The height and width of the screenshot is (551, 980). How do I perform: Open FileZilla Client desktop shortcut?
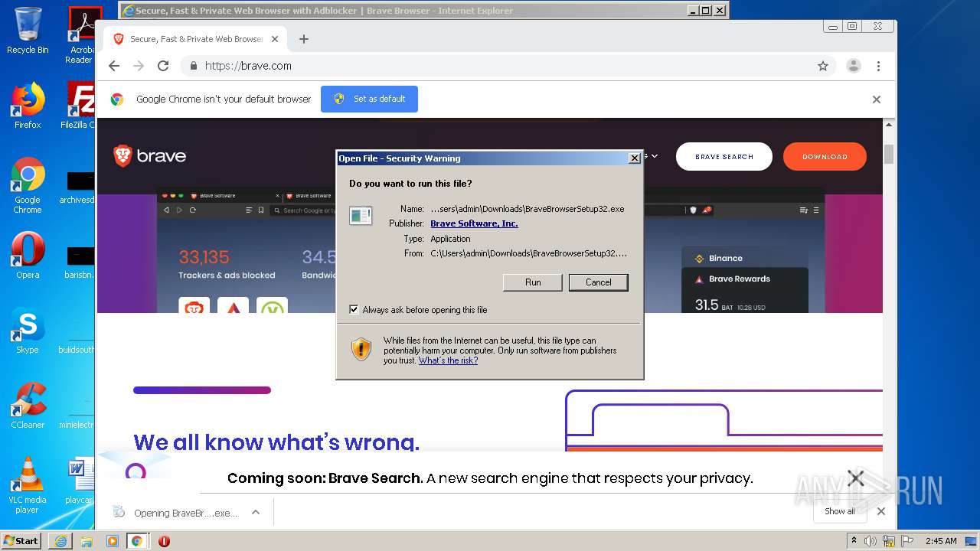point(78,106)
